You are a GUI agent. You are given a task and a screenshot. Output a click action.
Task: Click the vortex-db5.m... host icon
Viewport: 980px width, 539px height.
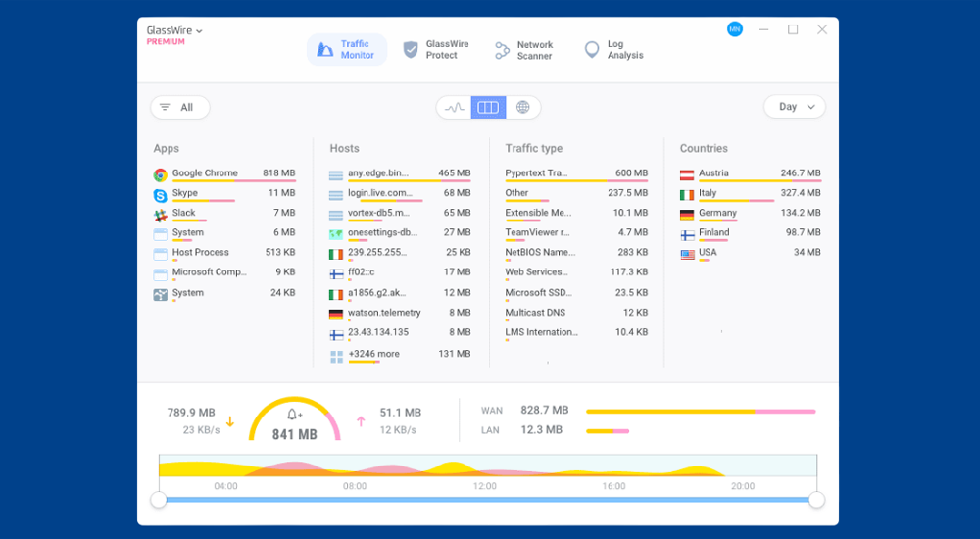click(336, 215)
